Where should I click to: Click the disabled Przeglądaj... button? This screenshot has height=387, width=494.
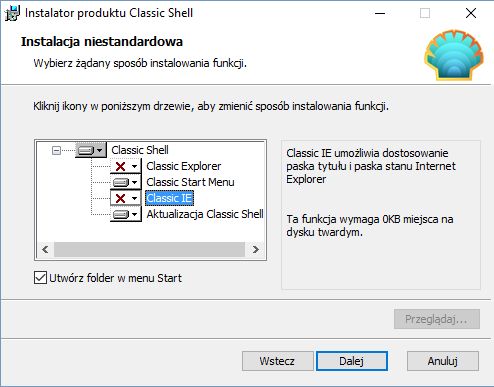coord(437,319)
